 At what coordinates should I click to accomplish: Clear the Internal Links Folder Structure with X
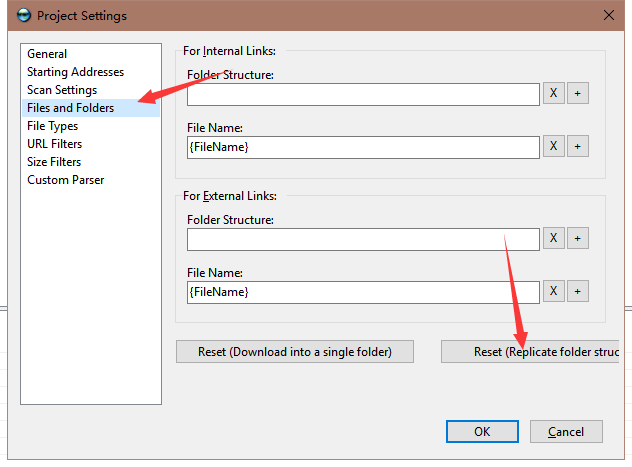[x=553, y=93]
